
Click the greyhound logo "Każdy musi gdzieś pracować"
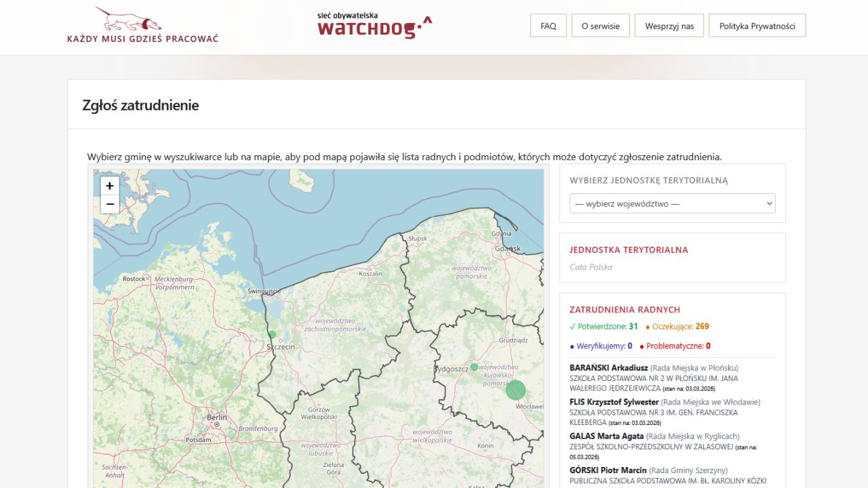point(142,26)
